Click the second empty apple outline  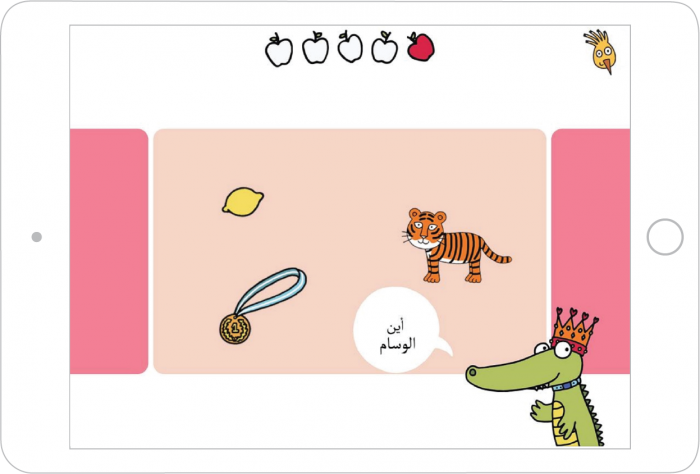coord(315,48)
